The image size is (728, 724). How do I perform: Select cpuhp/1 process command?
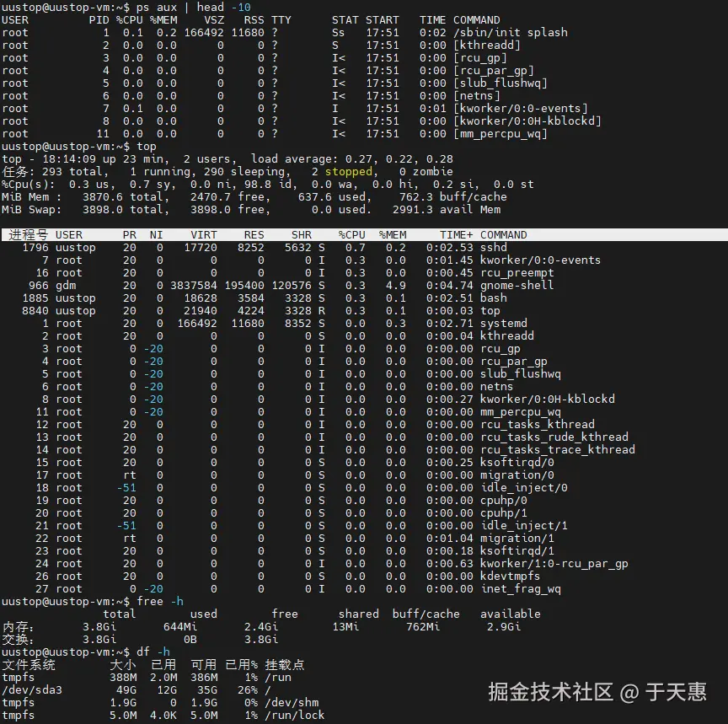(503, 513)
